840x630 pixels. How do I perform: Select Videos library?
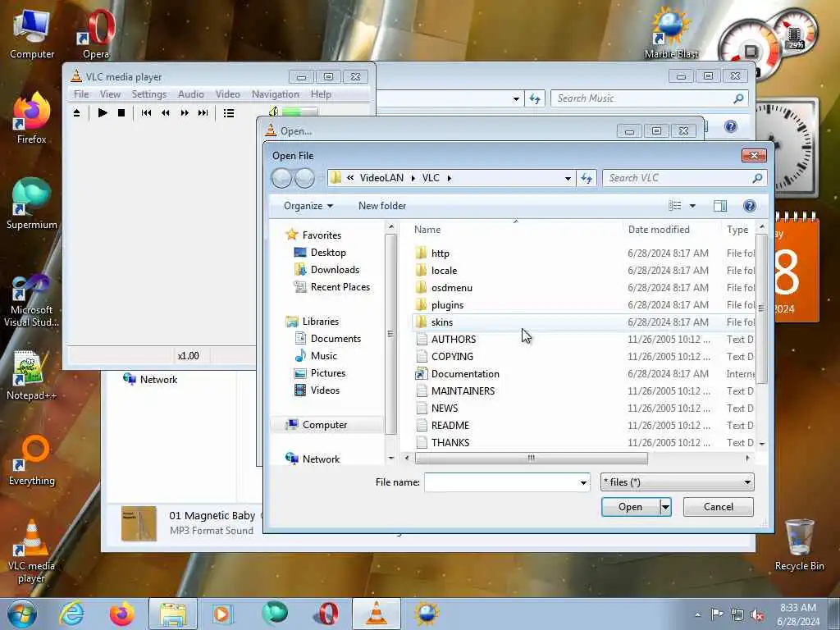325,390
